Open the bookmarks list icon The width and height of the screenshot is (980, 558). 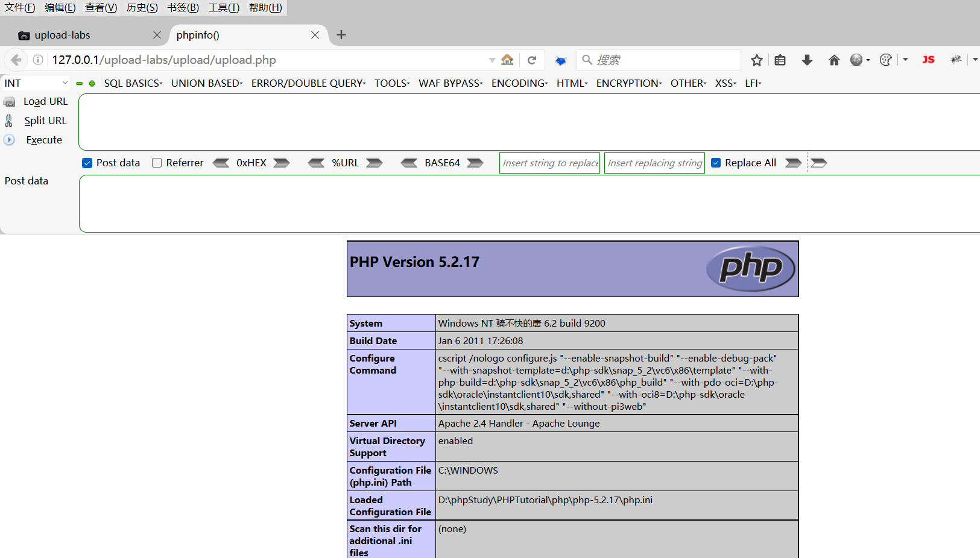click(x=780, y=60)
